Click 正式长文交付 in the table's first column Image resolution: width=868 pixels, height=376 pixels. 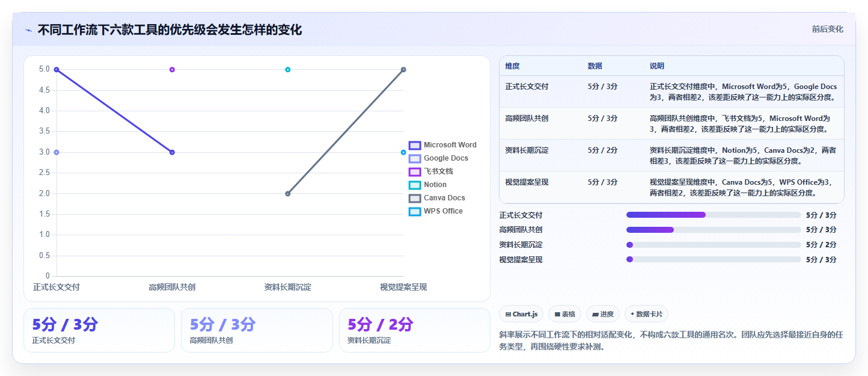(x=527, y=87)
